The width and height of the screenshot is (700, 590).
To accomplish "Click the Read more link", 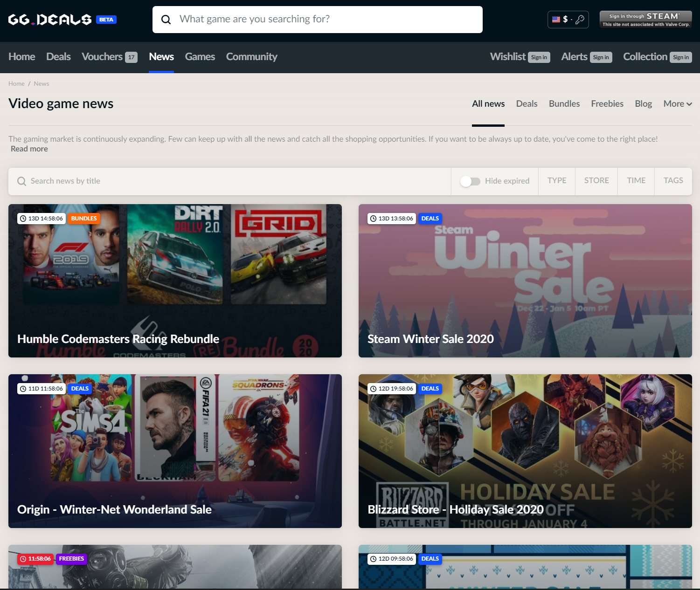I will (x=29, y=149).
